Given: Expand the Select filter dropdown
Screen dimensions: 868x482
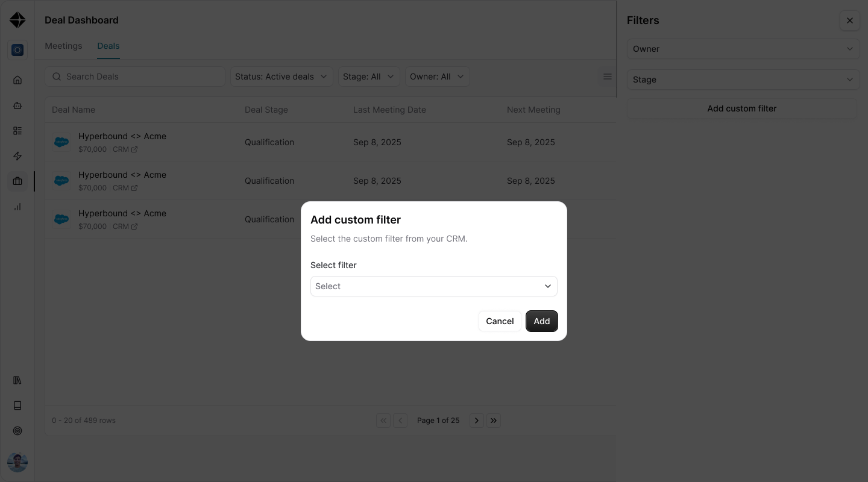Looking at the screenshot, I should click(434, 286).
